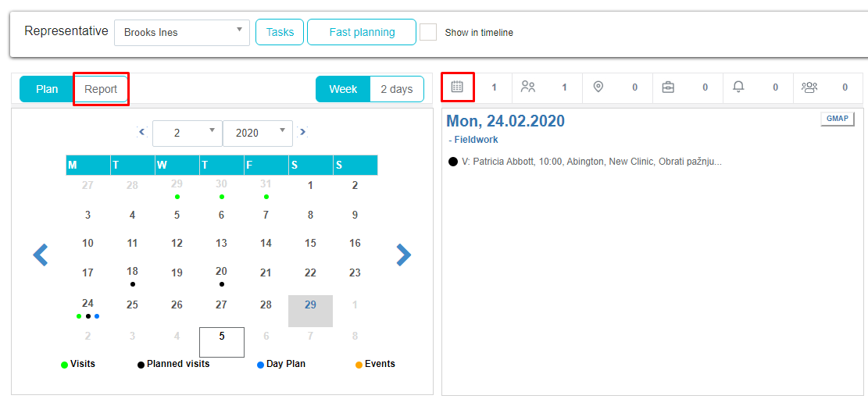Select the location pin icon
The height and width of the screenshot is (399, 868).
(x=598, y=87)
